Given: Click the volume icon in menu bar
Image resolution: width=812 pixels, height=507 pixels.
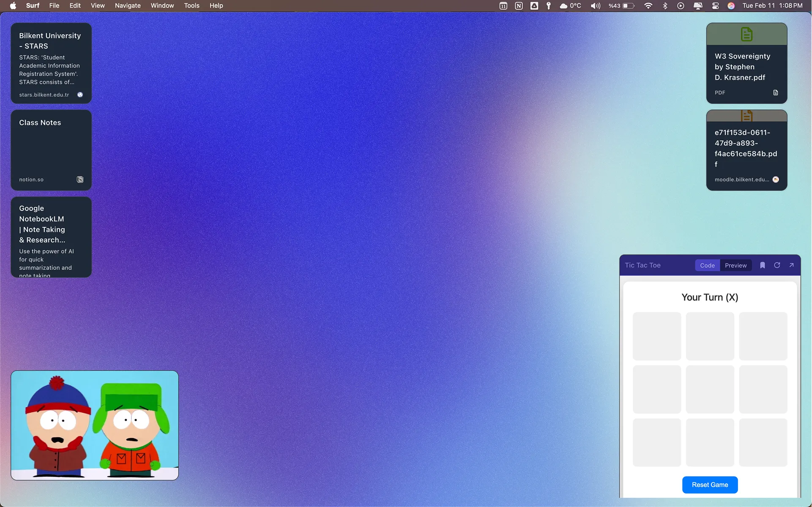Looking at the screenshot, I should click(x=596, y=5).
